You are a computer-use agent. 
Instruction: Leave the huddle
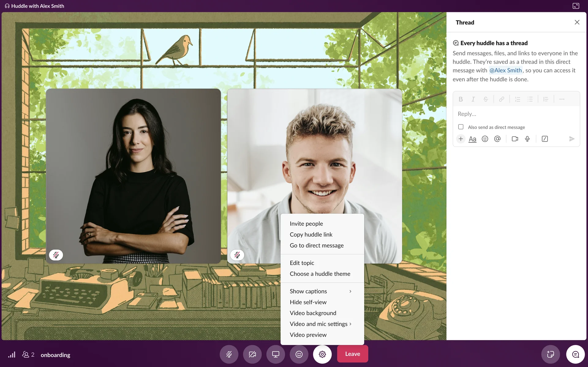(x=352, y=354)
